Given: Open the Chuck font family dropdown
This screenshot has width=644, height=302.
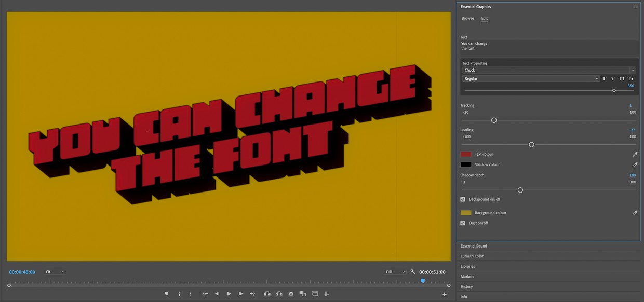Looking at the screenshot, I should (x=548, y=70).
